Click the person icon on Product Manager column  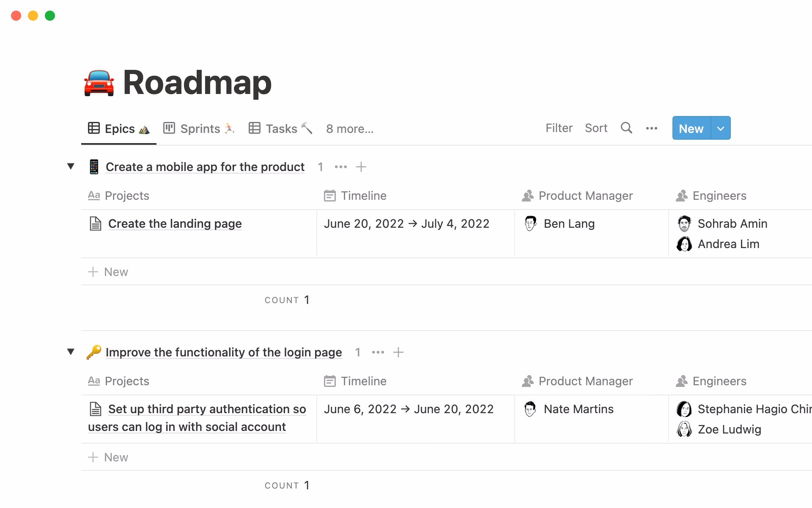527,196
